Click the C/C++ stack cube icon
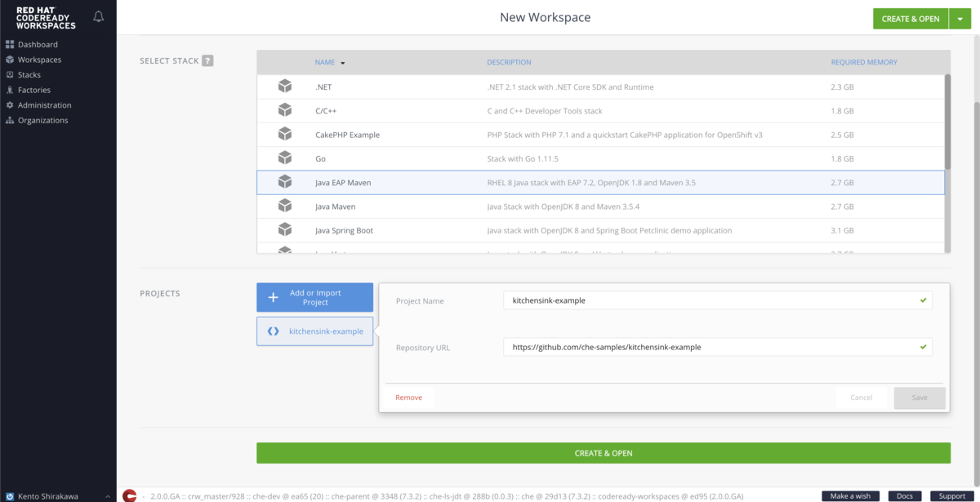This screenshot has height=502, width=980. click(285, 110)
